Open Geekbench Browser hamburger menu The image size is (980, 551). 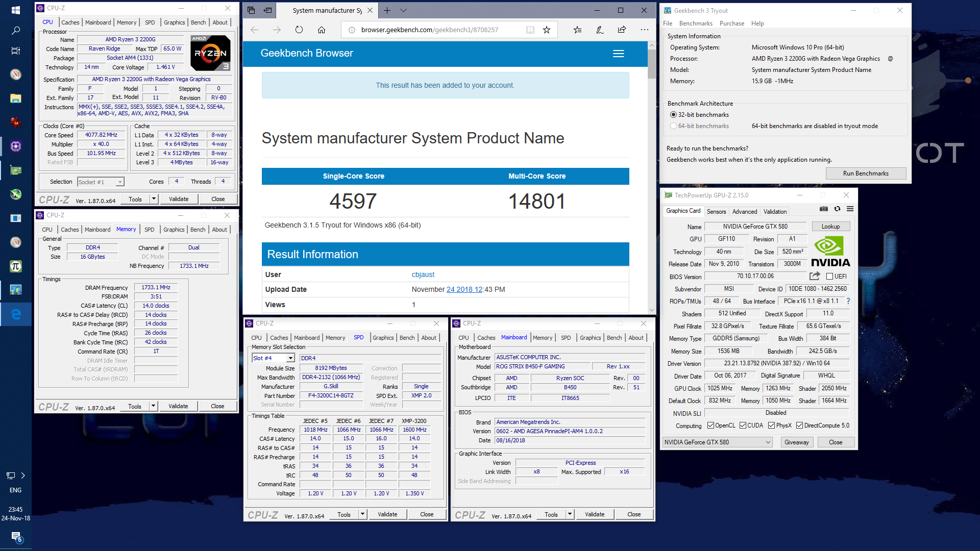619,54
